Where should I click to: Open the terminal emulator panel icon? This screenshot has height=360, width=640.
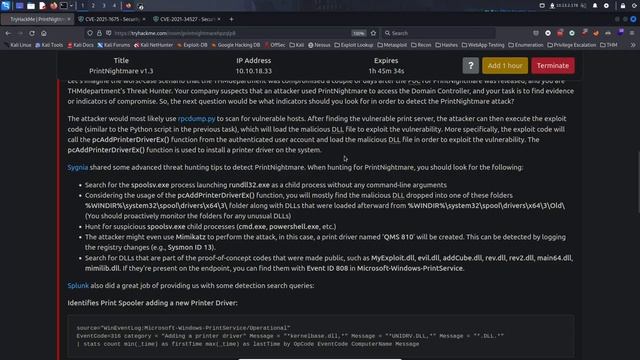(64, 6)
